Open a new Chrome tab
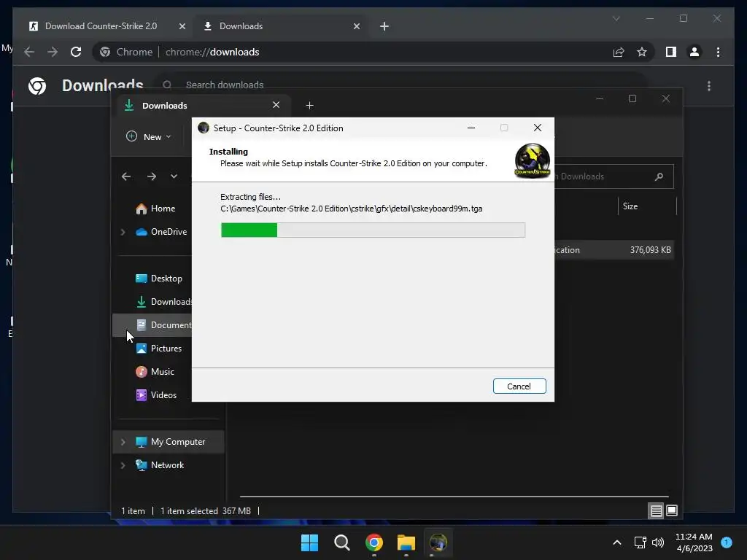 point(384,26)
